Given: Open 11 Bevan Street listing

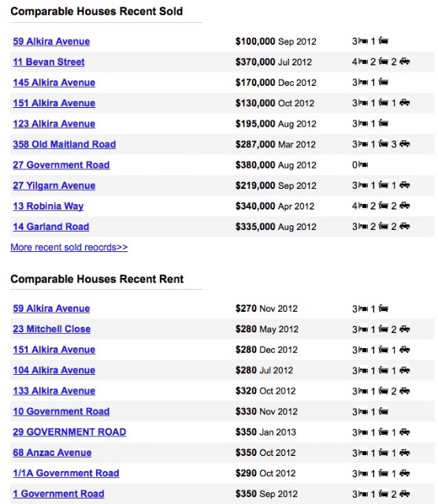Looking at the screenshot, I should (49, 61).
